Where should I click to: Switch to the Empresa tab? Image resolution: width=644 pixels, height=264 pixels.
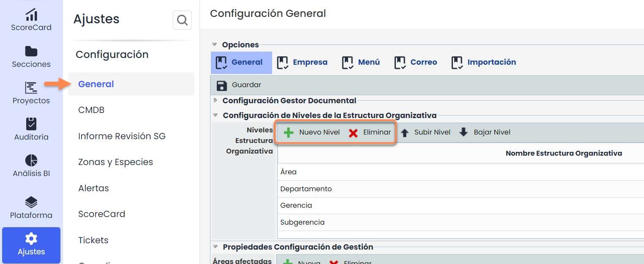click(302, 63)
